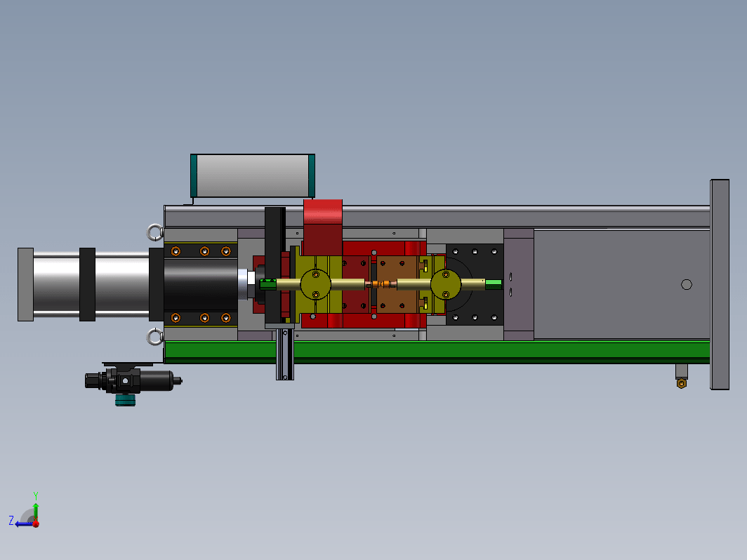The height and width of the screenshot is (560, 747).
Task: Select the left yellow round flange
Action: (x=315, y=284)
